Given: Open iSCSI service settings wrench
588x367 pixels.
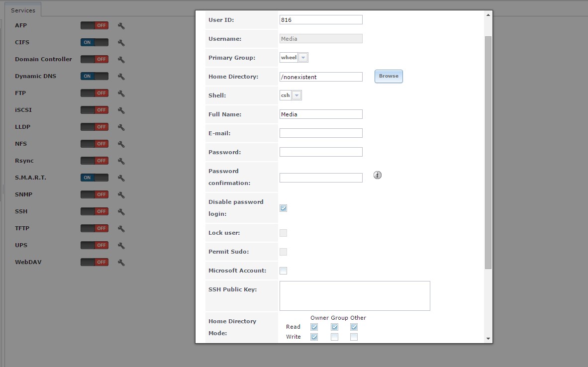Looking at the screenshot, I should pos(121,110).
